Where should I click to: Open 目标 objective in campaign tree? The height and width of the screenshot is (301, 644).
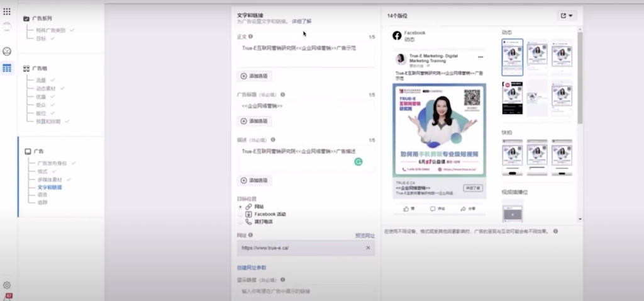click(41, 38)
